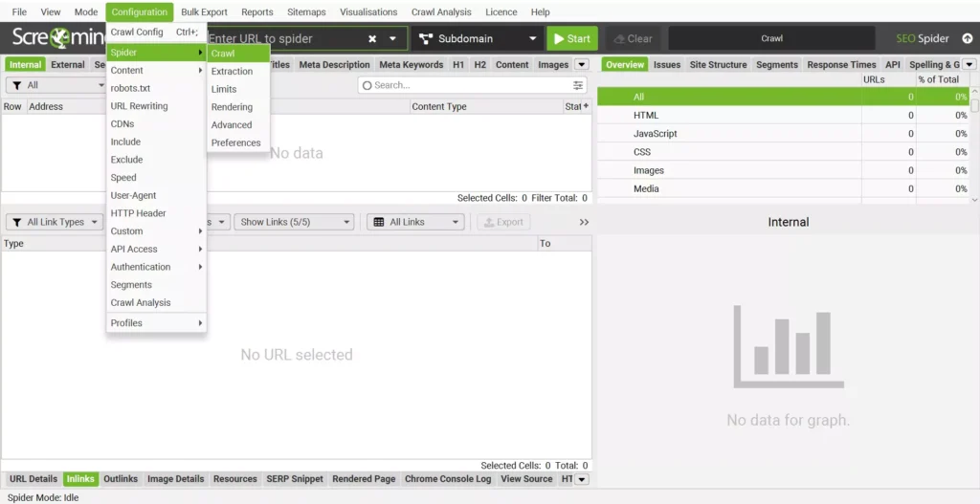Expand the more bottom tabs arrow
Screen dimensions: 980x504
pyautogui.click(x=581, y=479)
